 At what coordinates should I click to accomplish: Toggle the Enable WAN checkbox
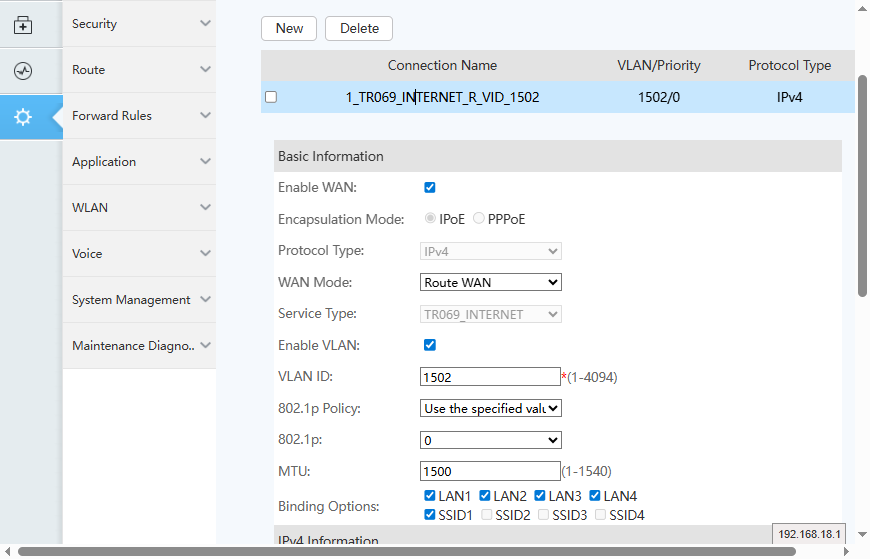point(430,187)
